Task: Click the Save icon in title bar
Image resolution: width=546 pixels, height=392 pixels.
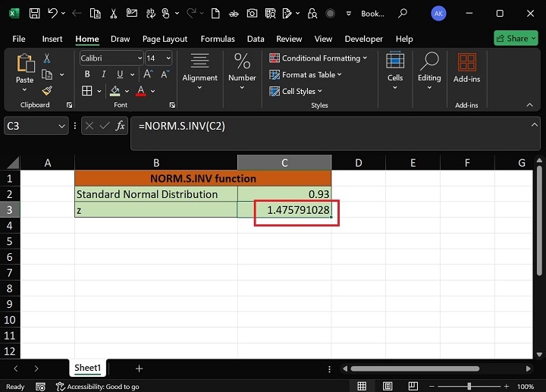Action: (x=35, y=13)
